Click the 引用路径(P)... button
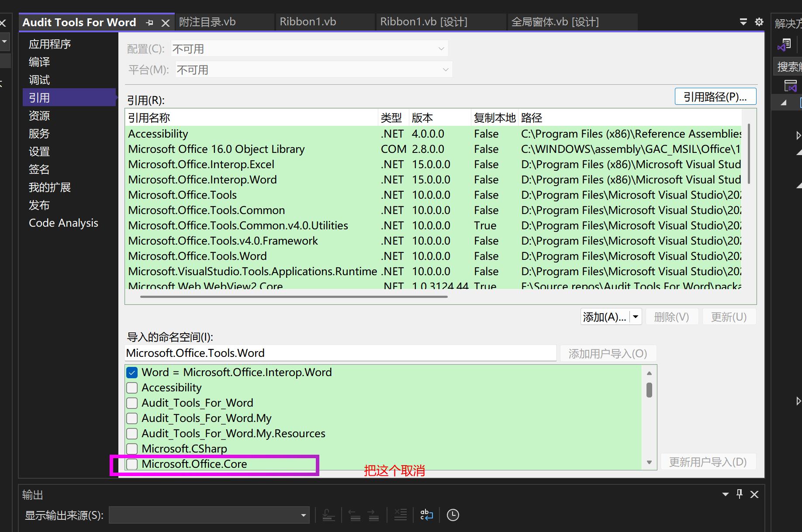The height and width of the screenshot is (532, 802). point(716,97)
